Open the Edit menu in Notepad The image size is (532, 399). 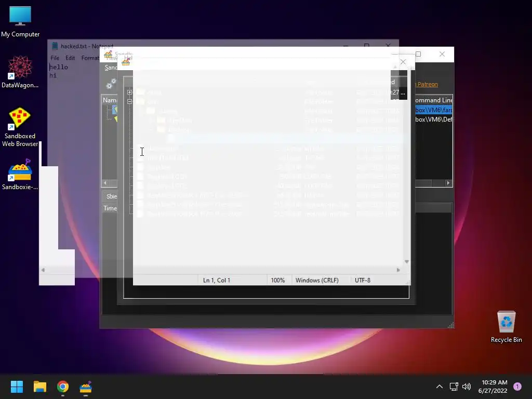coord(70,58)
